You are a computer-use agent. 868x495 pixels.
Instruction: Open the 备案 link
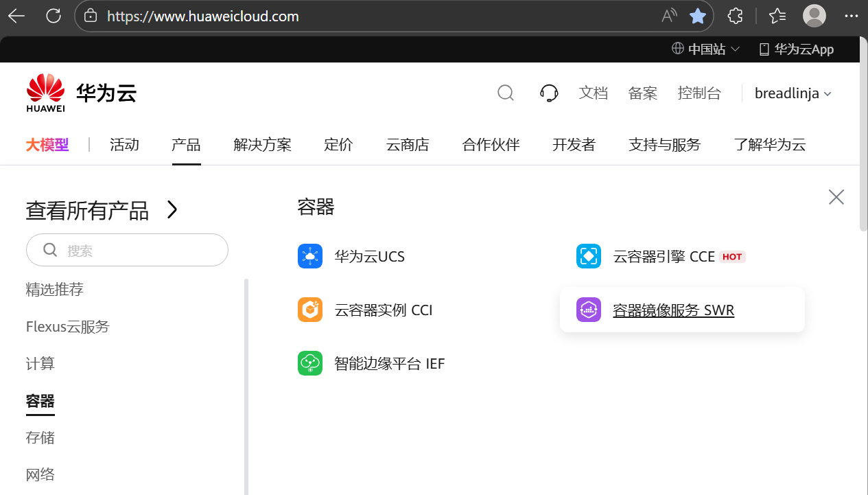[643, 93]
